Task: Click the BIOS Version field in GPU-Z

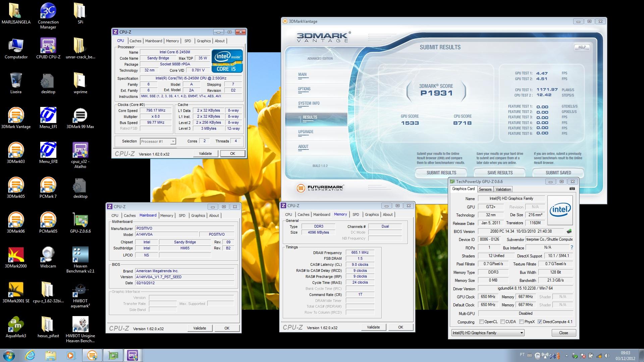Action: [521, 231]
